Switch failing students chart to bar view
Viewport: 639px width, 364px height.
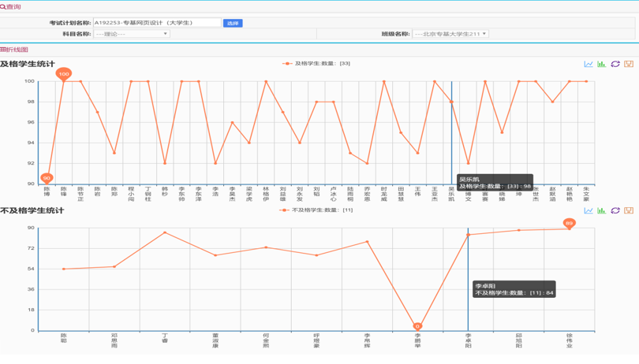click(601, 210)
